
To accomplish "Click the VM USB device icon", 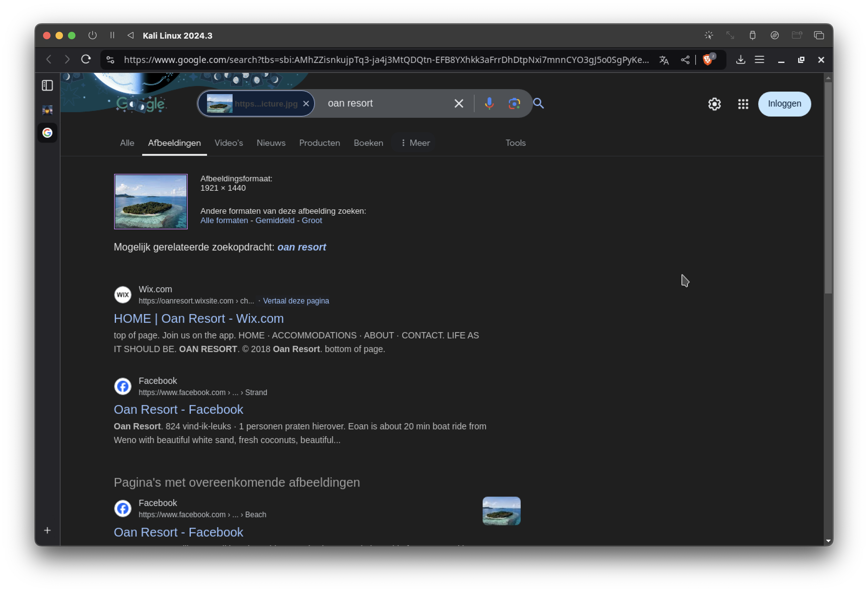I will pos(752,36).
